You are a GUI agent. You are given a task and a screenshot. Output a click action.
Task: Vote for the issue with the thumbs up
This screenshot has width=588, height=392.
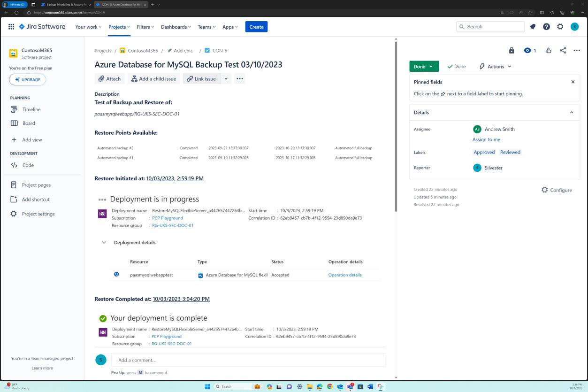click(x=549, y=50)
